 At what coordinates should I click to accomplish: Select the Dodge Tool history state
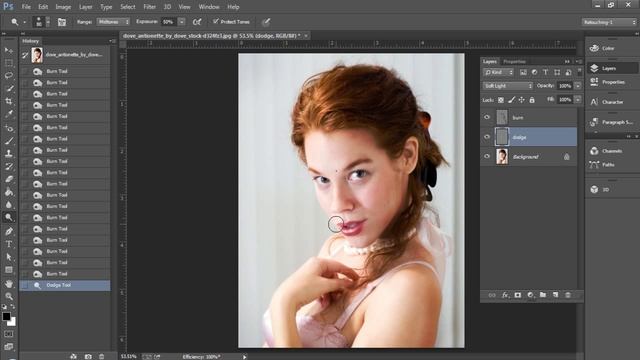point(65,285)
